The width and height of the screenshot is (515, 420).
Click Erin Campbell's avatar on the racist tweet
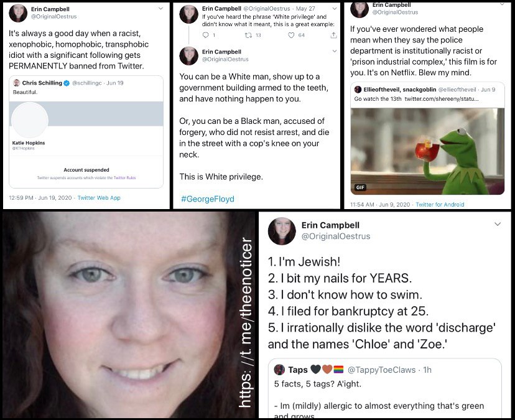click(x=18, y=14)
